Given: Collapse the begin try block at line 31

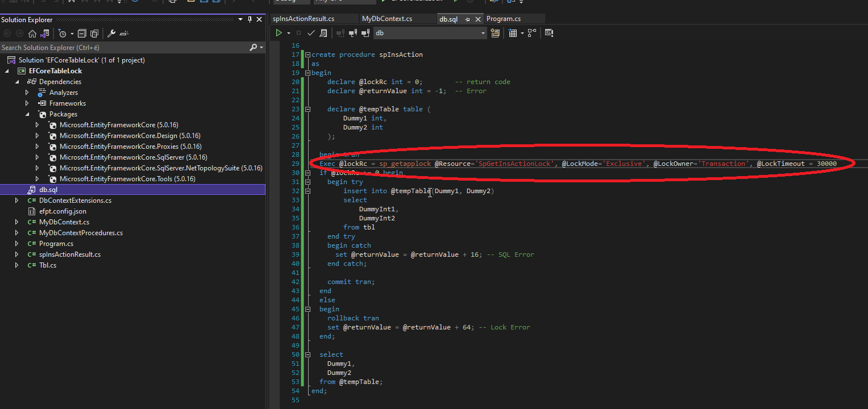Looking at the screenshot, I should [x=308, y=182].
